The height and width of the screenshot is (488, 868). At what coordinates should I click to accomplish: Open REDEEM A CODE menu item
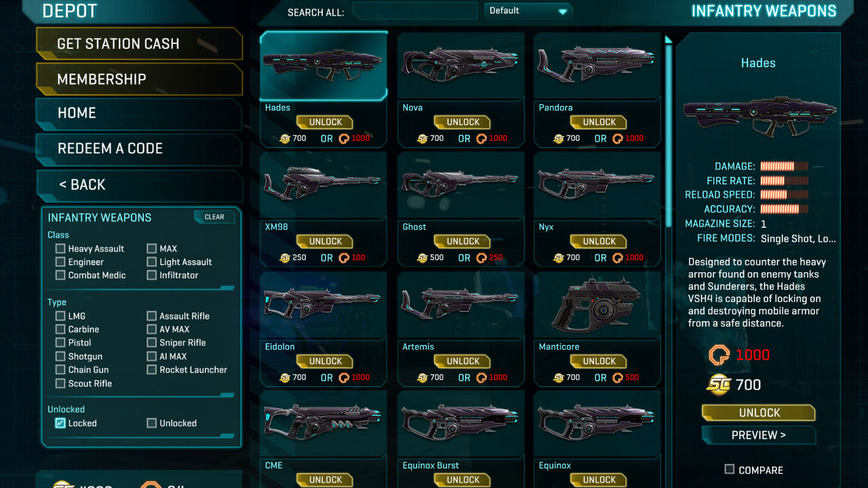[138, 148]
